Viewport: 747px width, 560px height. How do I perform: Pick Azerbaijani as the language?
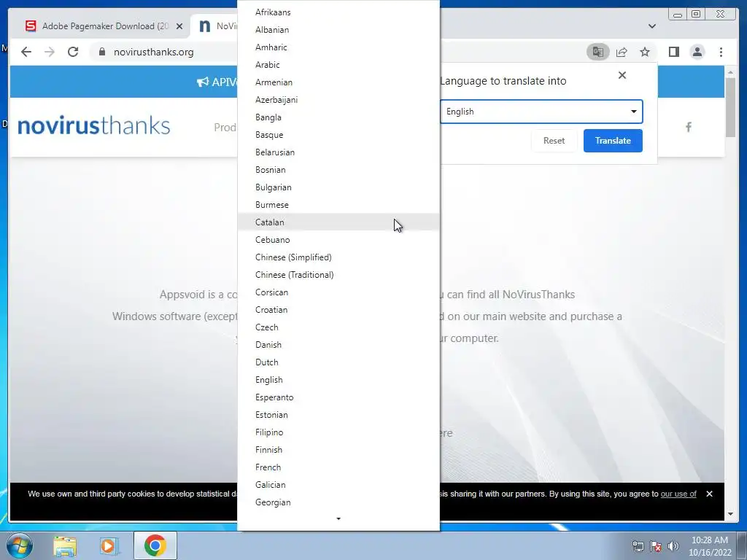[x=338, y=99]
